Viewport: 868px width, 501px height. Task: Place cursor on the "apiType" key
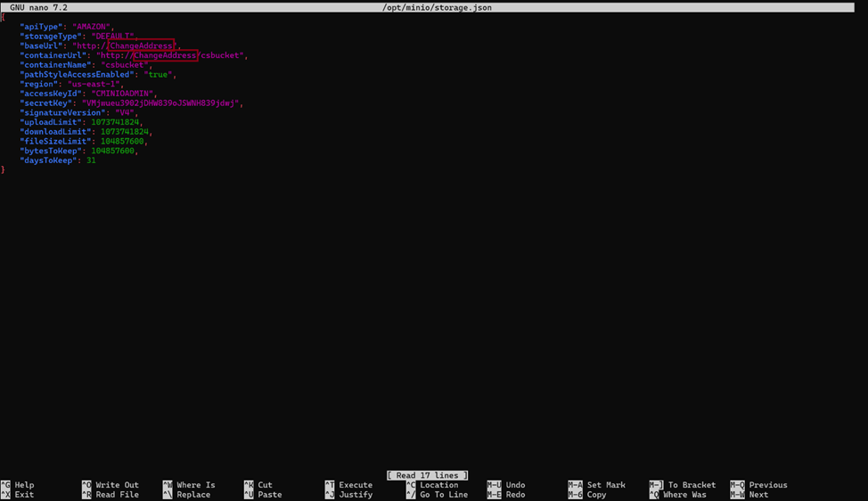click(x=42, y=27)
